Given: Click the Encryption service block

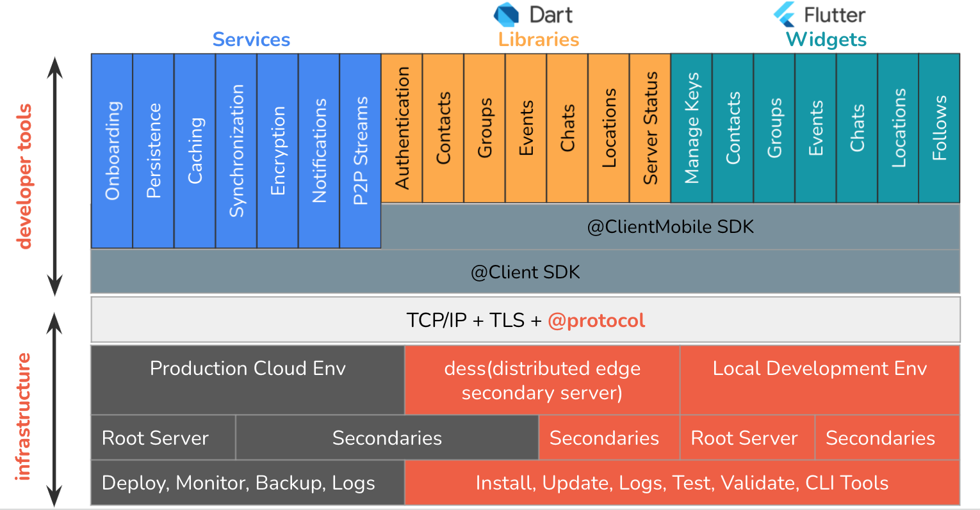Looking at the screenshot, I should coord(277,151).
